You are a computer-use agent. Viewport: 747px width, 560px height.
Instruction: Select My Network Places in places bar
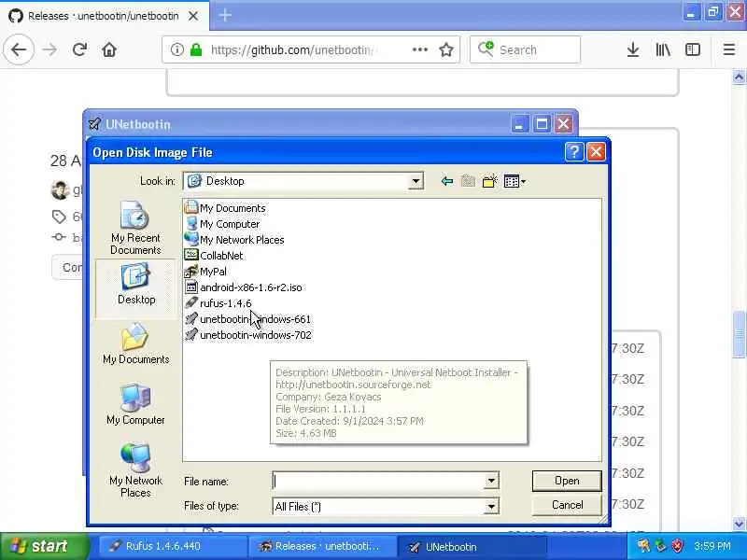(x=135, y=470)
